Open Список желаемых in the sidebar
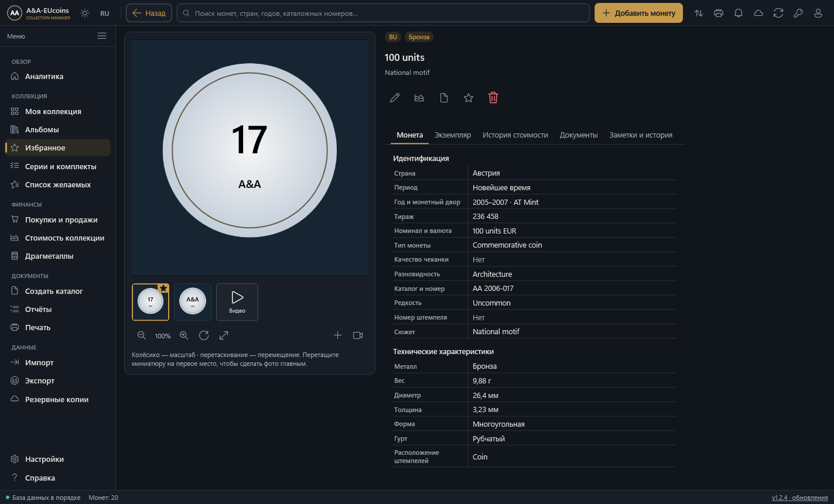Screen dimensions: 834x504 [57, 184]
